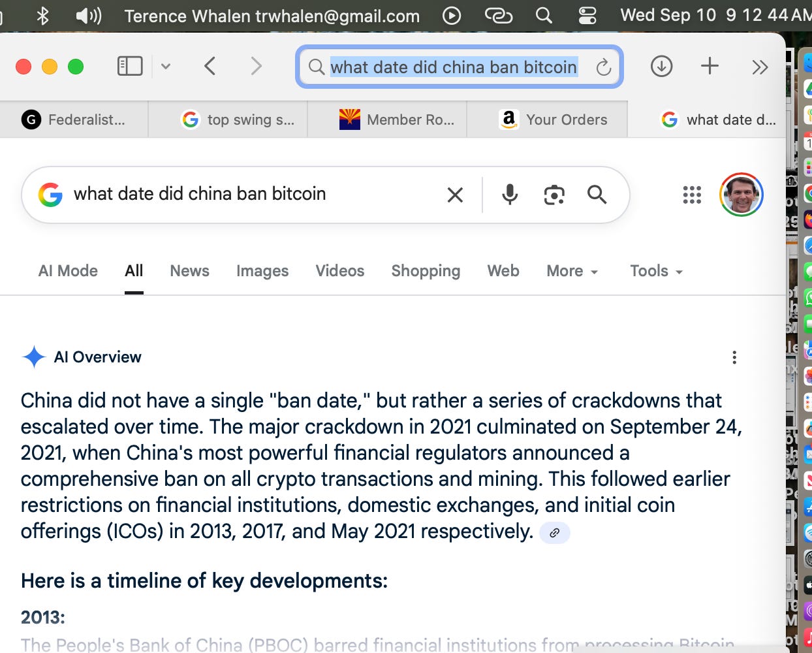Click the Safari address bar field
The width and height of the screenshot is (812, 653).
pyautogui.click(x=460, y=67)
